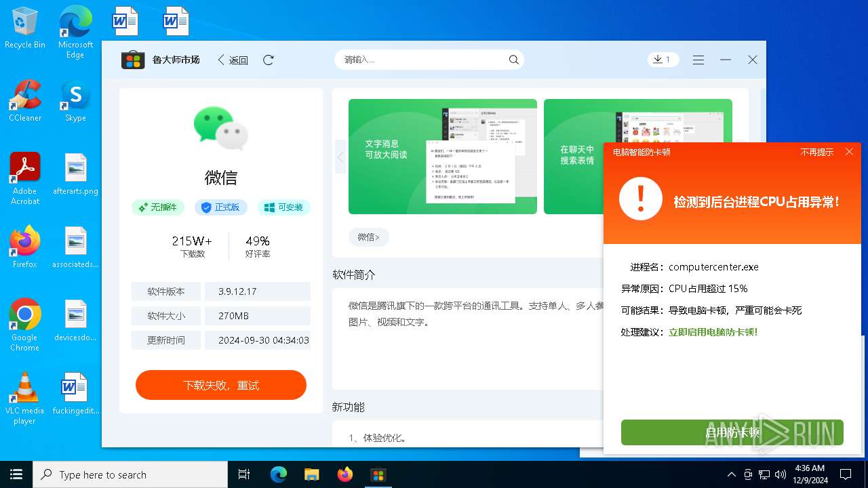Open the Windows Start menu

[x=16, y=474]
